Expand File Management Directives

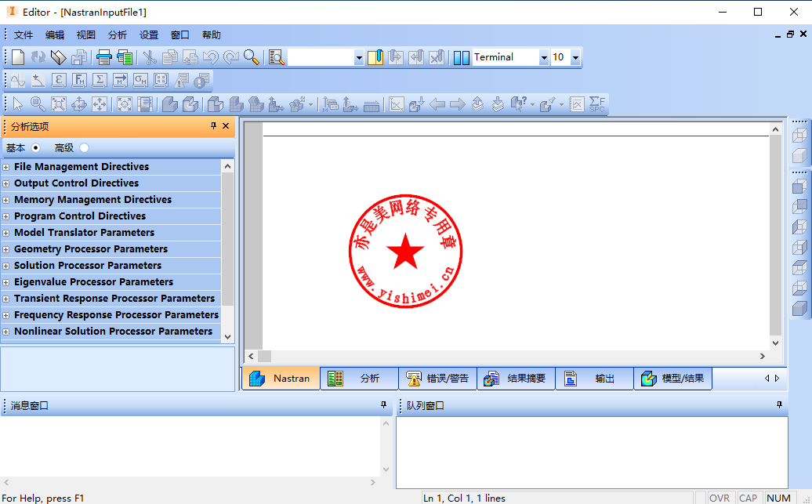[x=5, y=167]
